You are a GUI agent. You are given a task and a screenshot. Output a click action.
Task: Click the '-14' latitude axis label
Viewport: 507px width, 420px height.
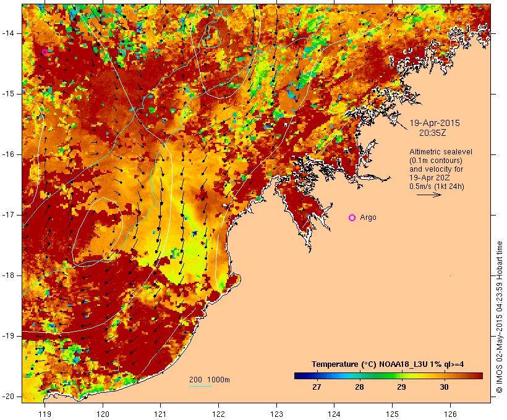click(x=7, y=33)
